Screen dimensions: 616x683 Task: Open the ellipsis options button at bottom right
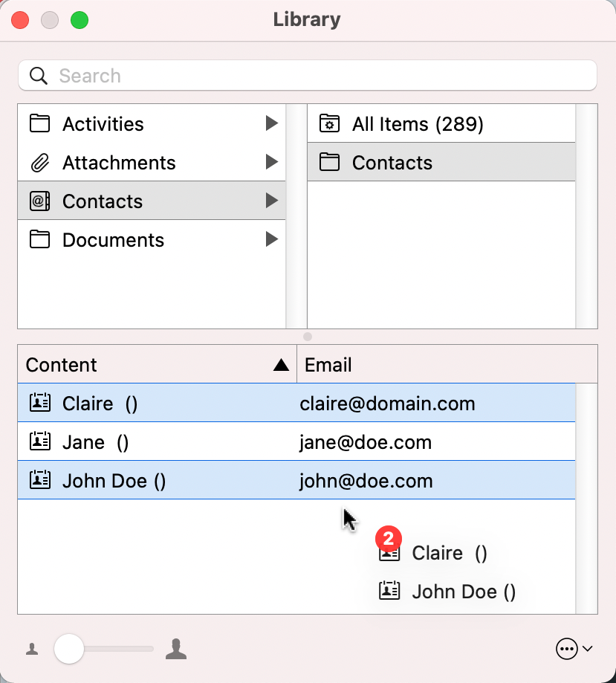[x=565, y=648]
